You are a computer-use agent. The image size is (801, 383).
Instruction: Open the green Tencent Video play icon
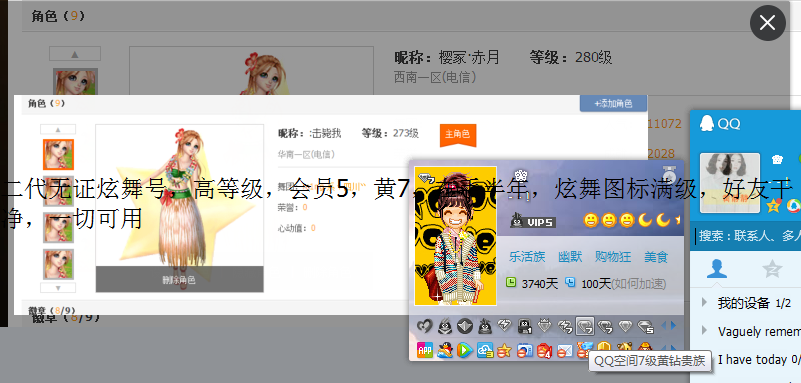(464, 350)
